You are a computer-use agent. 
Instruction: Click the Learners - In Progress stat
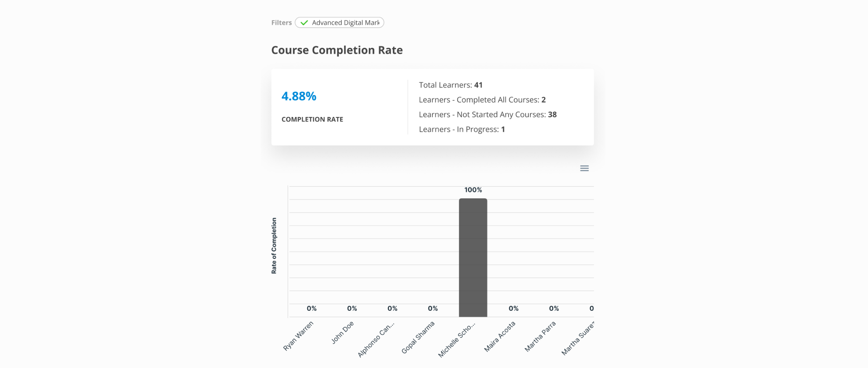click(462, 129)
